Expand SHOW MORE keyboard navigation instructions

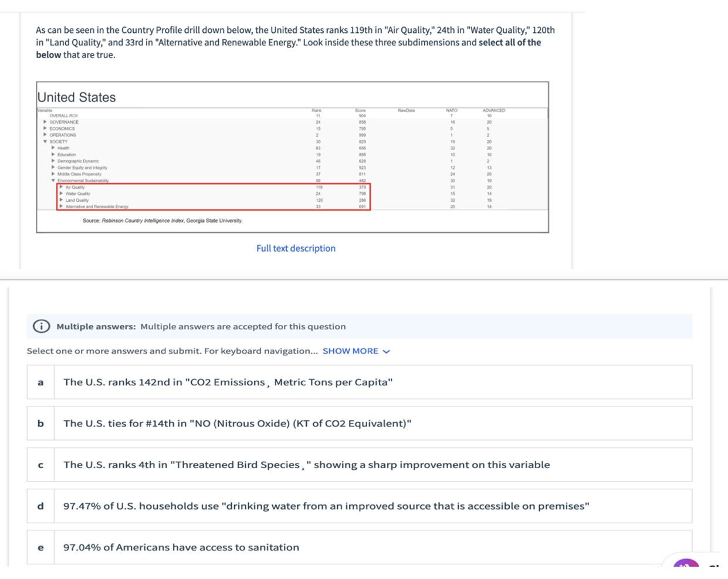[x=350, y=351]
